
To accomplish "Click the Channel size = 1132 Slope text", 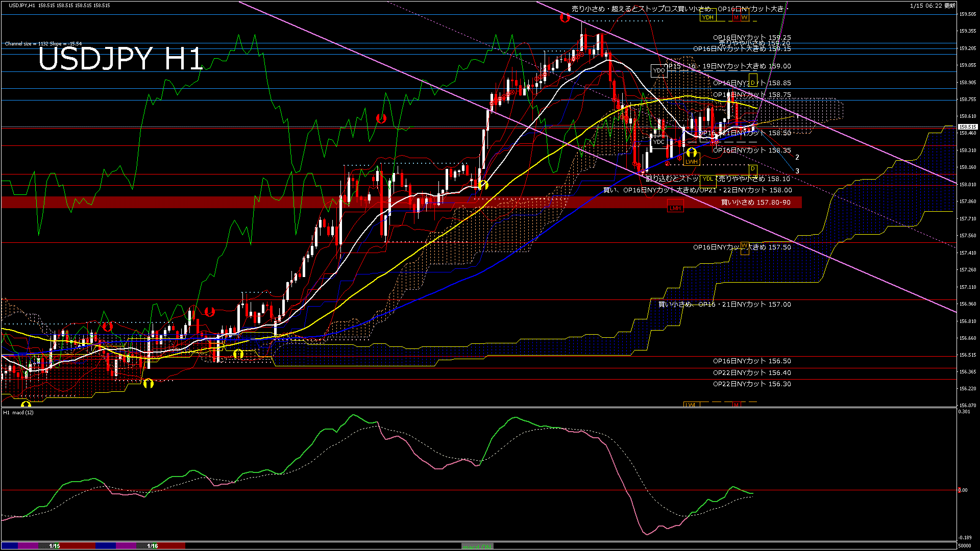I will pos(43,43).
